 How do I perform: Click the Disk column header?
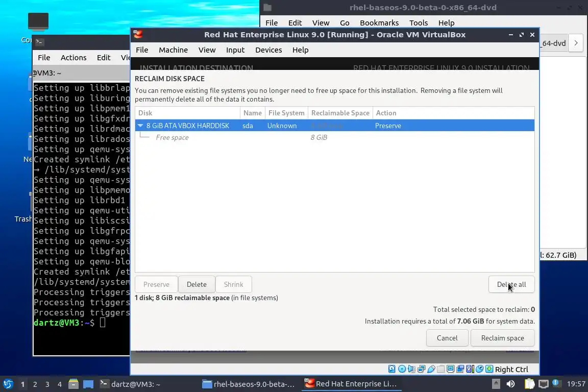(x=187, y=113)
